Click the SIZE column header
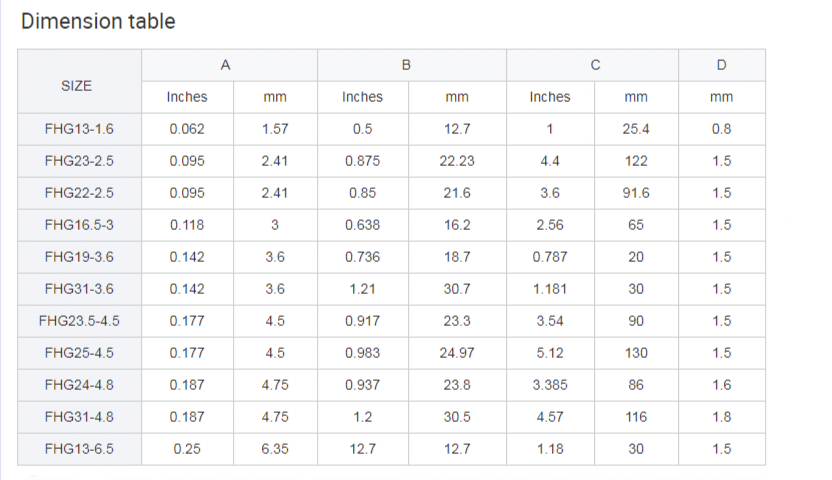Screen dimensions: 832x480 coord(80,81)
